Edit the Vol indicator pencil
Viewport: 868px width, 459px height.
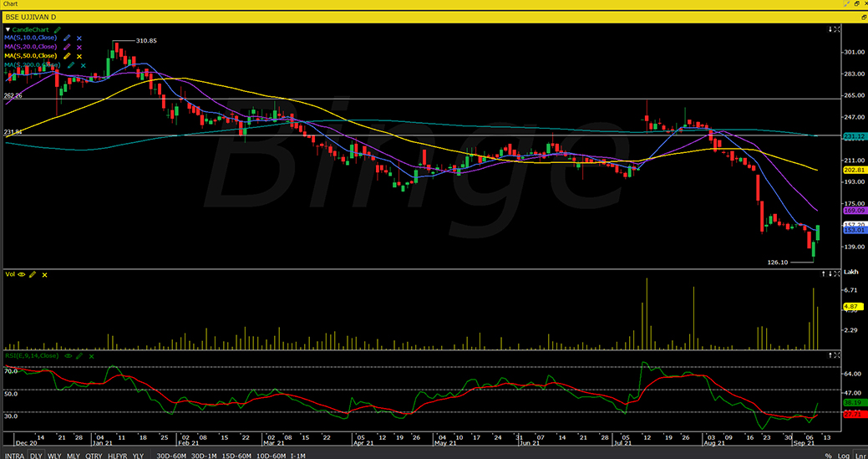(33, 274)
